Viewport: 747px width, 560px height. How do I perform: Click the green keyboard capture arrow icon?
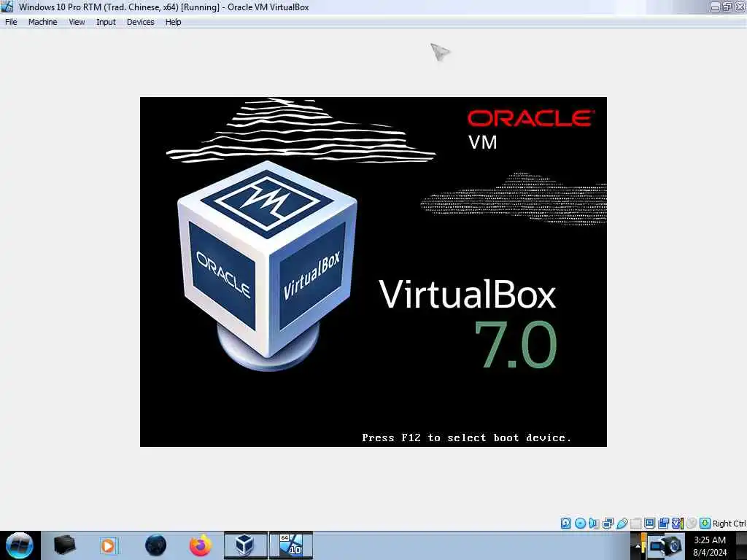coord(705,524)
